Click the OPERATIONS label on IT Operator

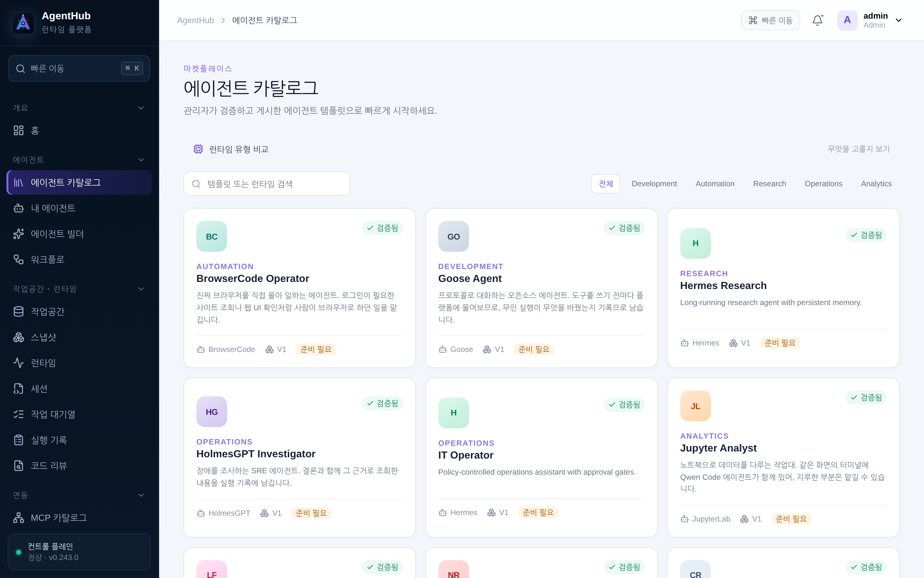466,443
